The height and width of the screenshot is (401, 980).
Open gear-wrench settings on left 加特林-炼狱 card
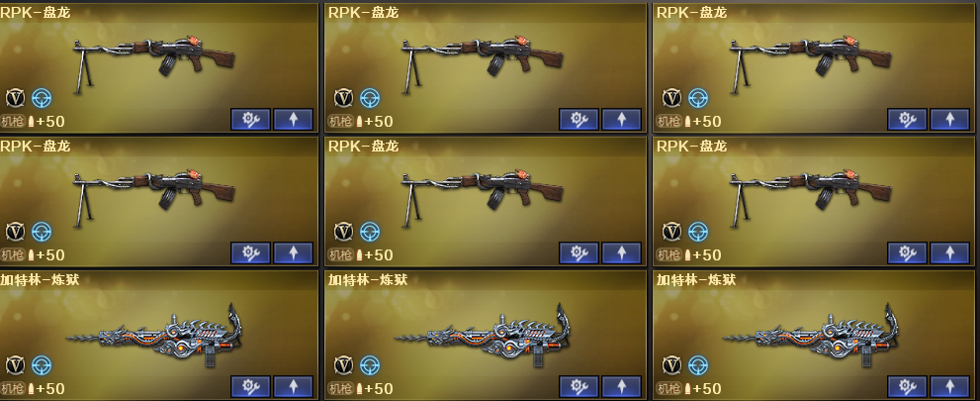(x=250, y=386)
